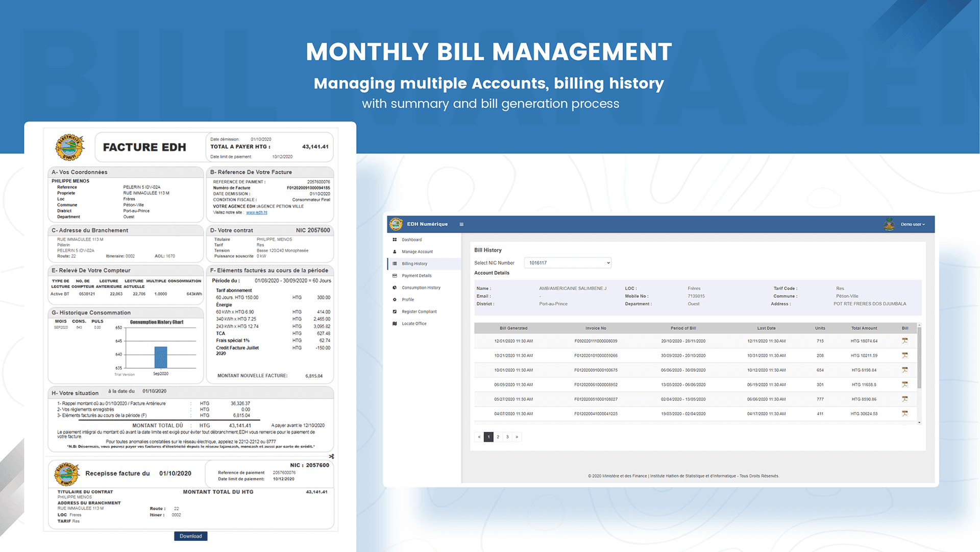Click the user avatar in the top bar
Viewport: 980px width, 552px height.
(889, 224)
